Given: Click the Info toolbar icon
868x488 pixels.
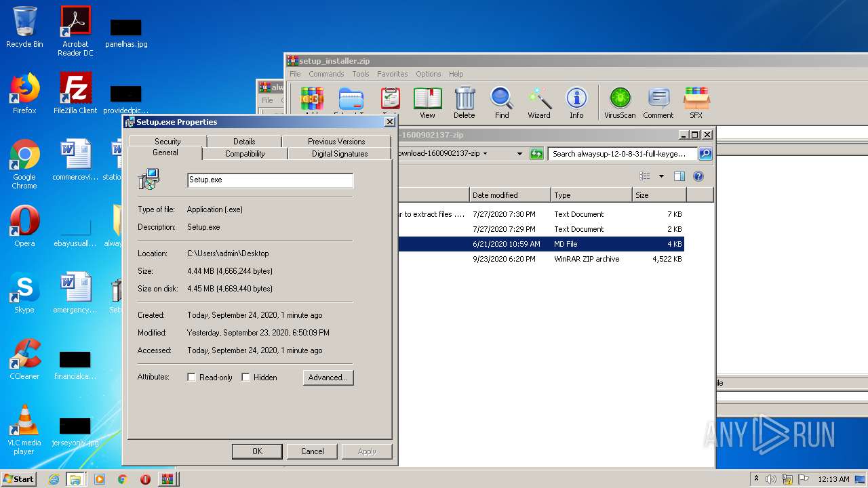Looking at the screenshot, I should [x=576, y=102].
